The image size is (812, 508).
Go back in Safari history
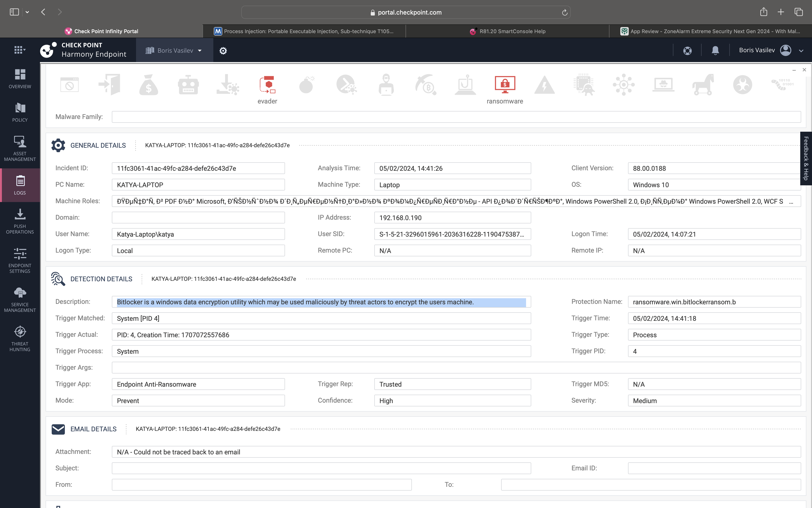43,12
